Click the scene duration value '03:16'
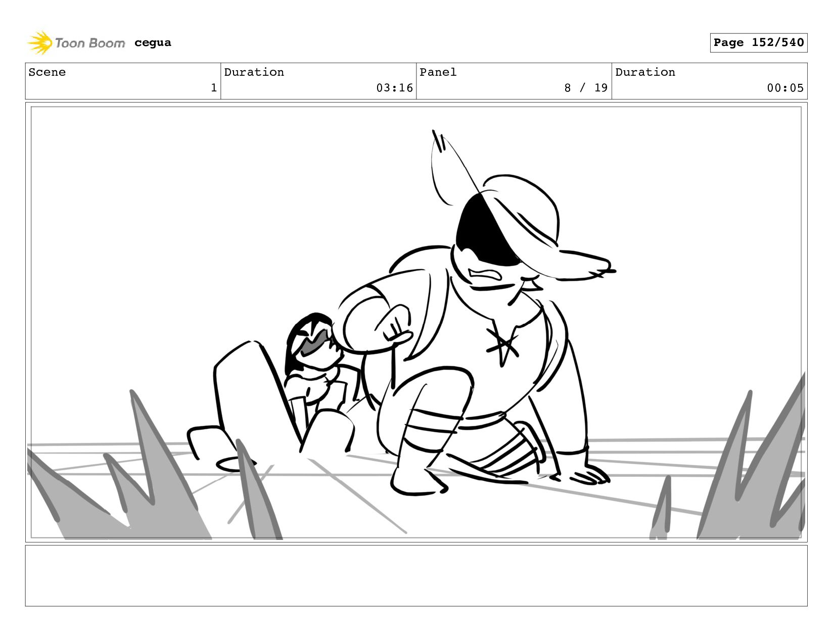 point(394,88)
